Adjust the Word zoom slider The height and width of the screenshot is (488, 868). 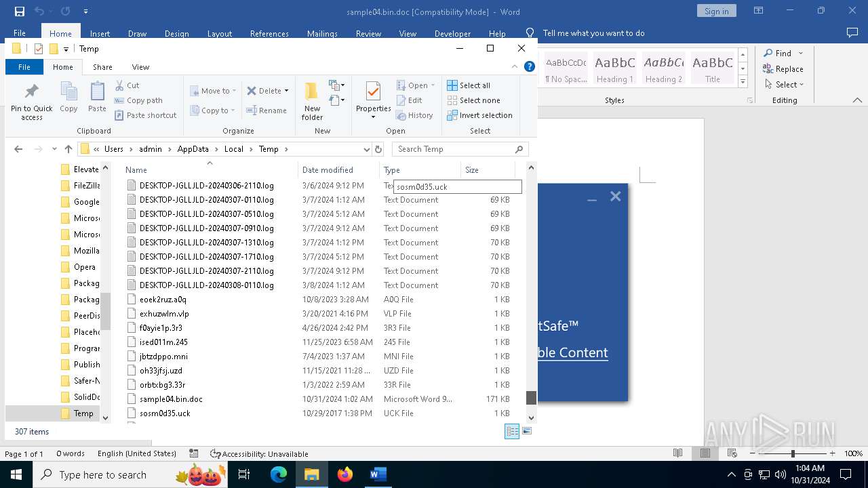[x=792, y=453]
